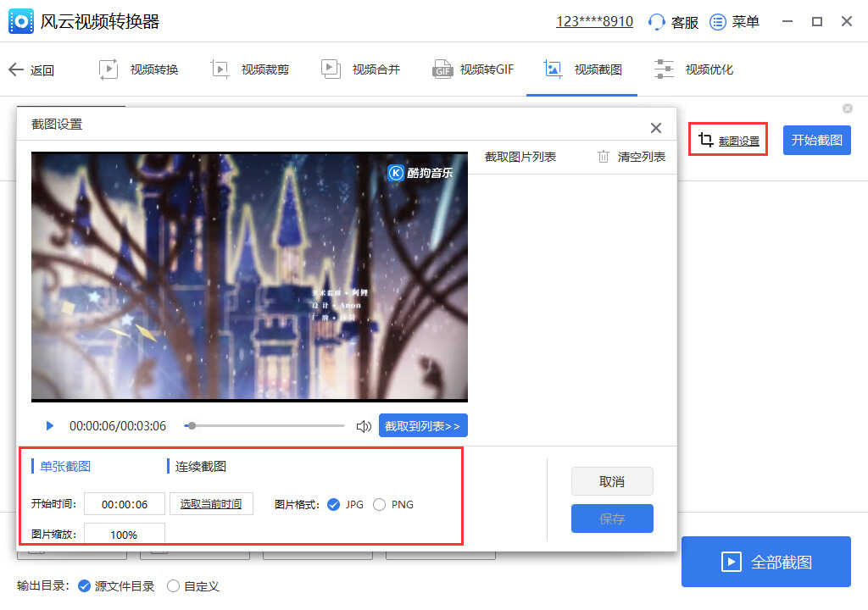Click the 取消 button
The image size is (868, 610).
(612, 481)
